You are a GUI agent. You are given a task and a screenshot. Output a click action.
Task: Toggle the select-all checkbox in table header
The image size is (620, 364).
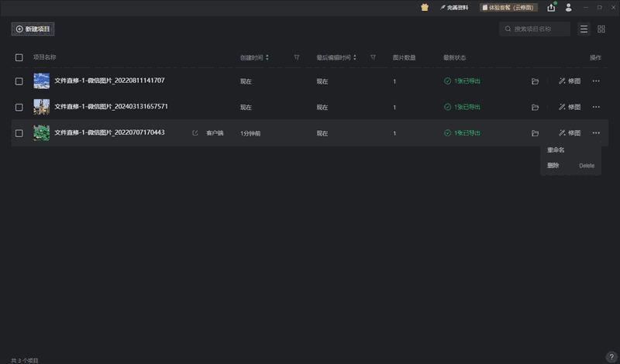pos(19,57)
